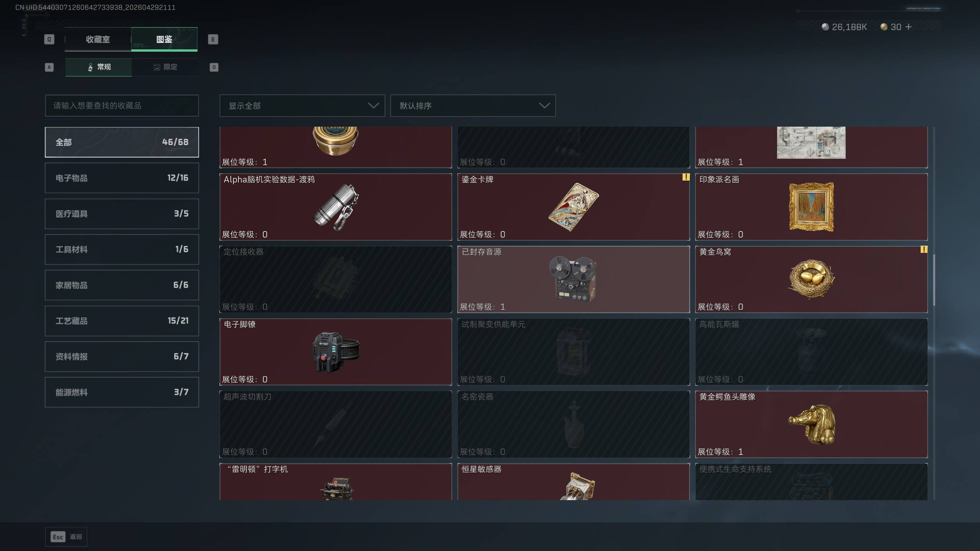Click the Esc 返回 back button

66,537
